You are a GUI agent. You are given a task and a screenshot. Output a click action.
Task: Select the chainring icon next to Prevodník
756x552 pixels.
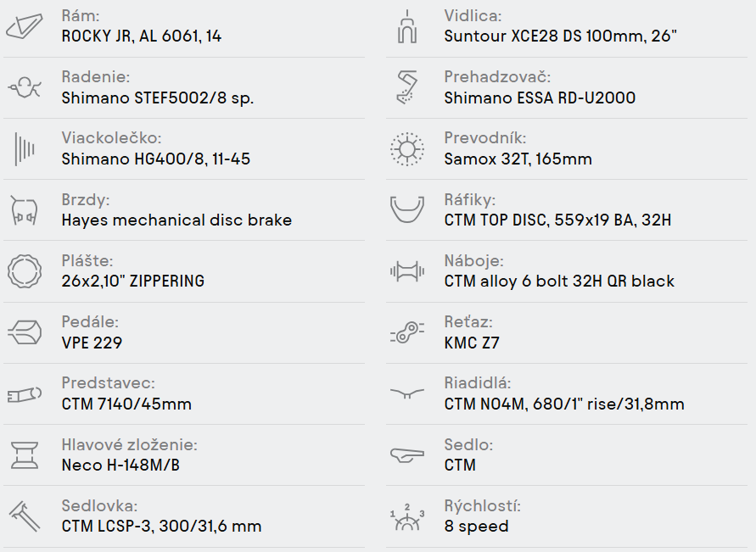407,149
